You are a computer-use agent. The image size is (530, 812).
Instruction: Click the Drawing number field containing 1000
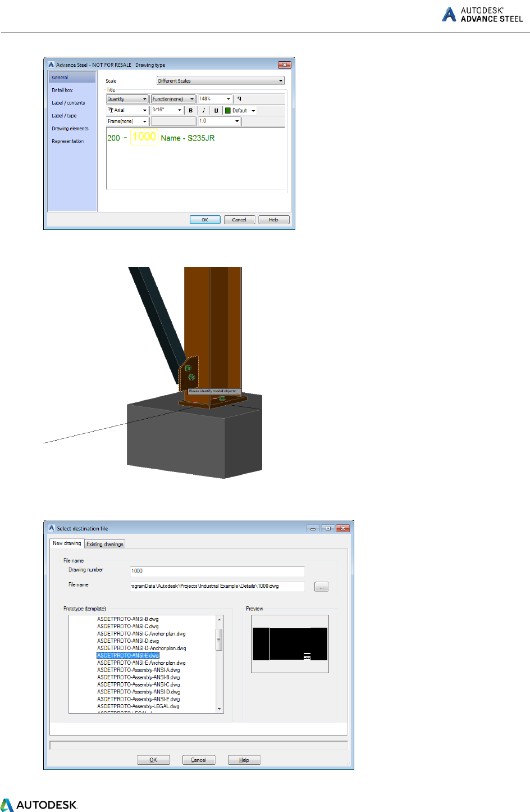click(217, 571)
